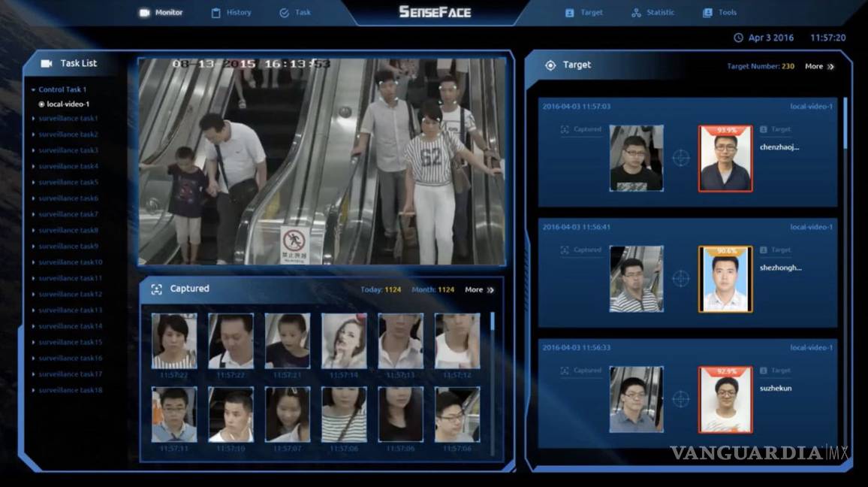Click the Captured panel vertical scrollbar
This screenshot has height=487, width=868.
click(493, 322)
